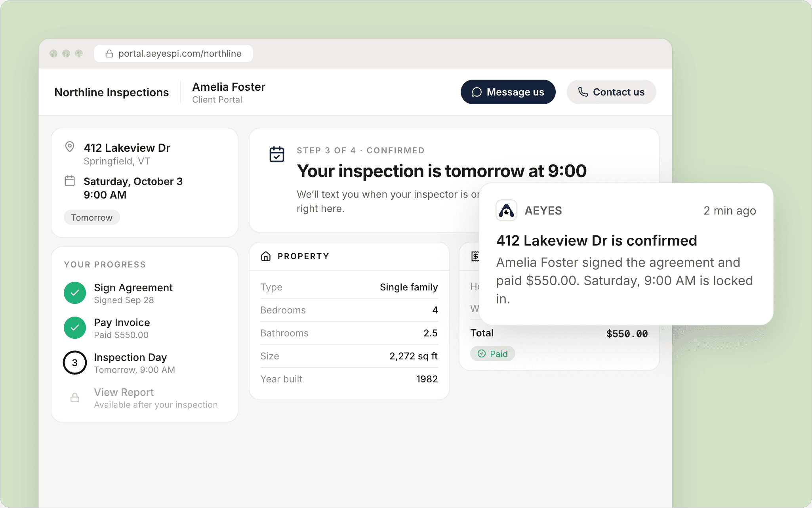Click the first browser window dot
812x508 pixels.
click(53, 53)
